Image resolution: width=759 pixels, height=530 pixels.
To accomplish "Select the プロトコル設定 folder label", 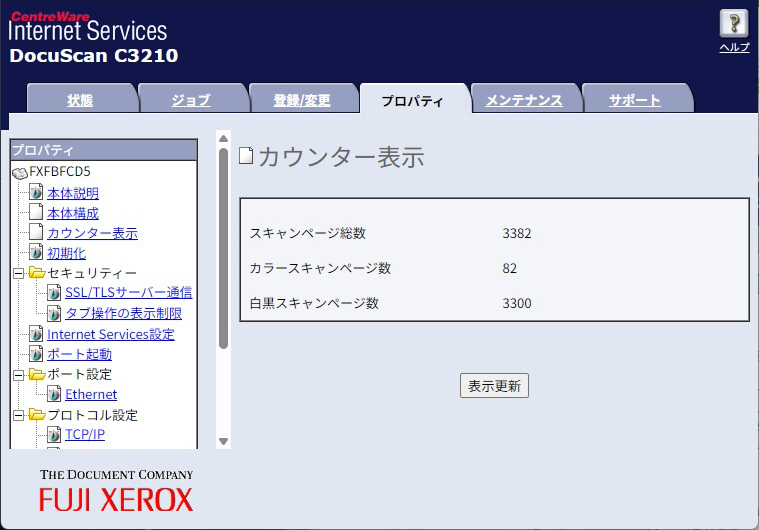I will [92, 415].
